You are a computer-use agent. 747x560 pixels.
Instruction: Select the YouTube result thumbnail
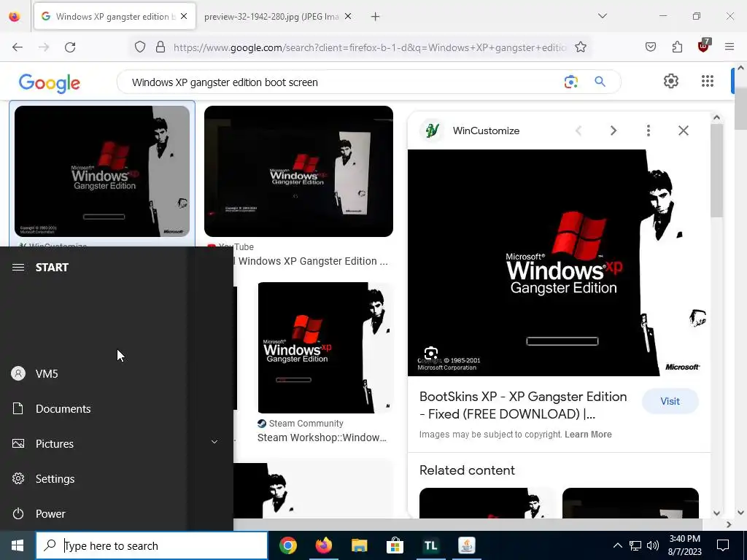coord(298,171)
